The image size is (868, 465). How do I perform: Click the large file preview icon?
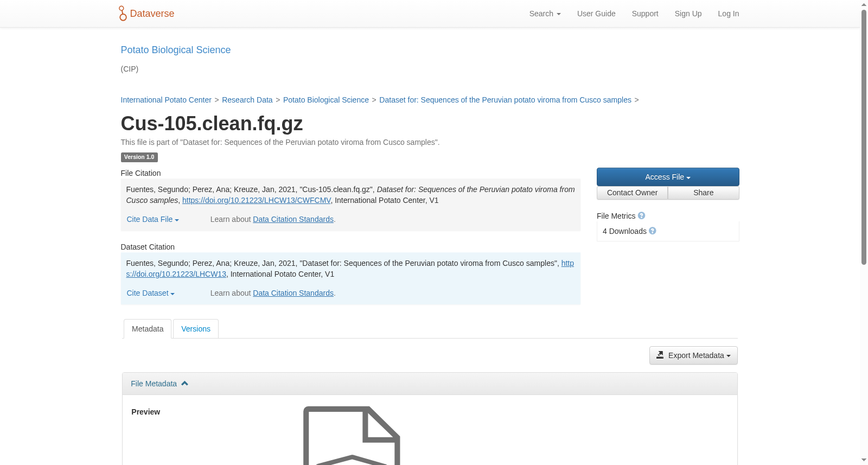pos(352,435)
